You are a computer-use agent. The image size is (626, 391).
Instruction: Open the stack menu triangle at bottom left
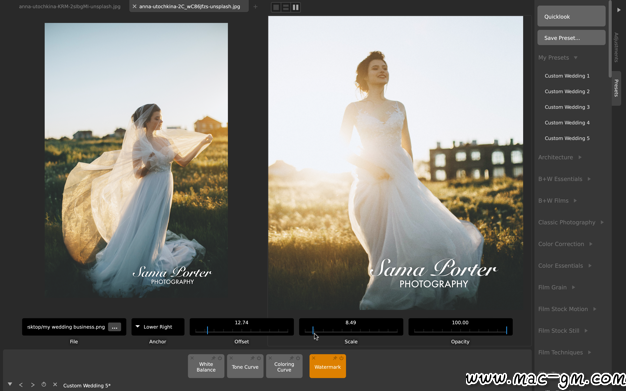[10, 384]
